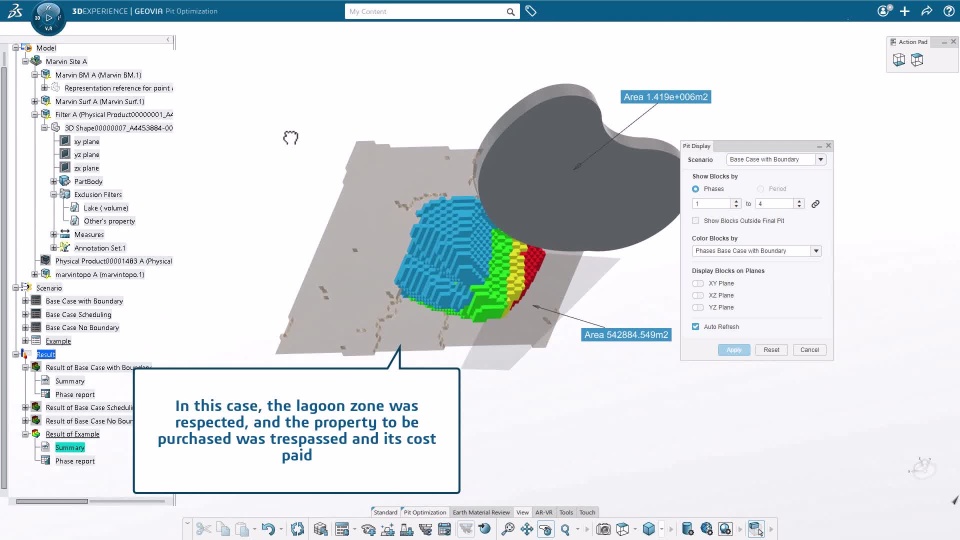Toggle the XY Plane switch
The image size is (960, 540).
click(698, 283)
